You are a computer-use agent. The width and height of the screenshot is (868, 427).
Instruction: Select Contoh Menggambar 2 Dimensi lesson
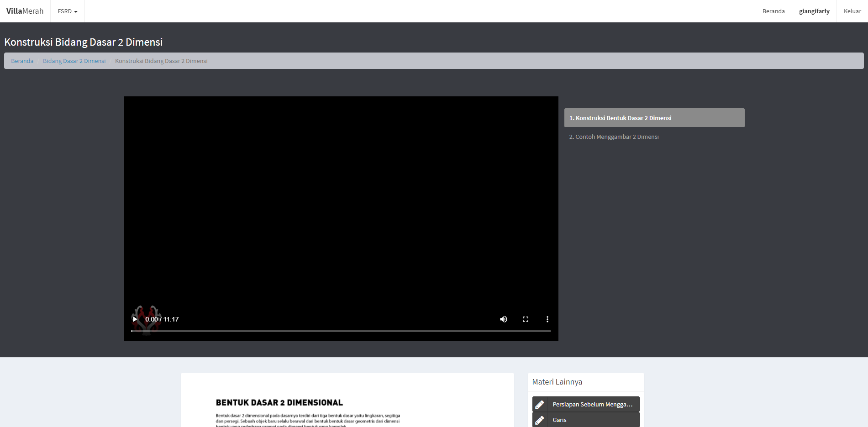(654, 137)
